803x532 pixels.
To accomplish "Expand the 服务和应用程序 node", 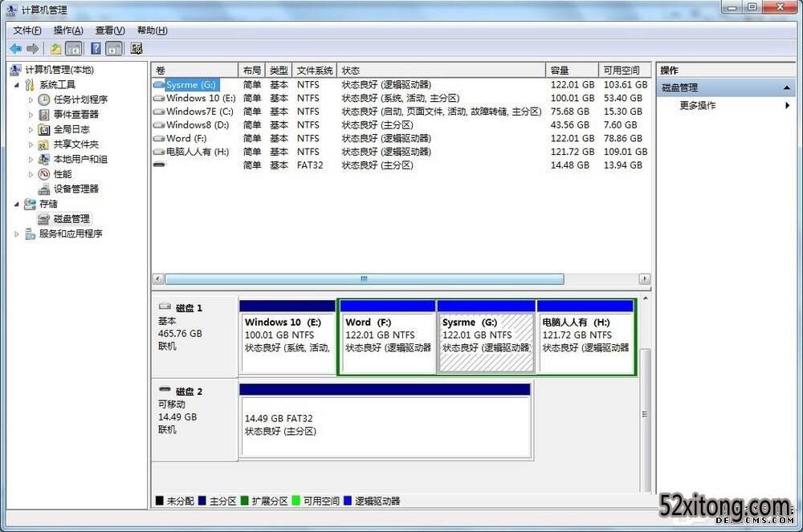I will tap(16, 234).
